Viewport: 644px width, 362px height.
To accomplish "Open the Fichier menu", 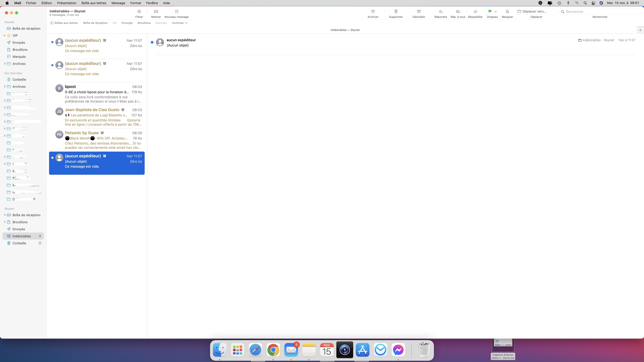I will pyautogui.click(x=31, y=3).
